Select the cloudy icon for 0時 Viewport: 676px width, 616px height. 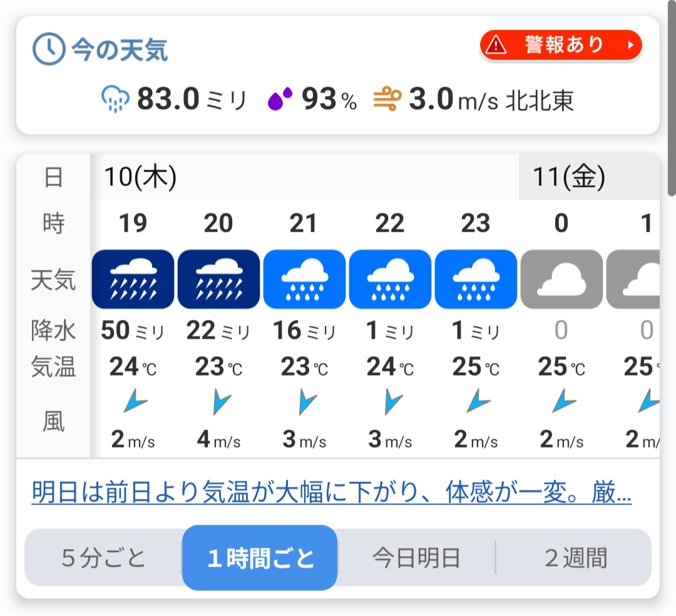(x=561, y=279)
